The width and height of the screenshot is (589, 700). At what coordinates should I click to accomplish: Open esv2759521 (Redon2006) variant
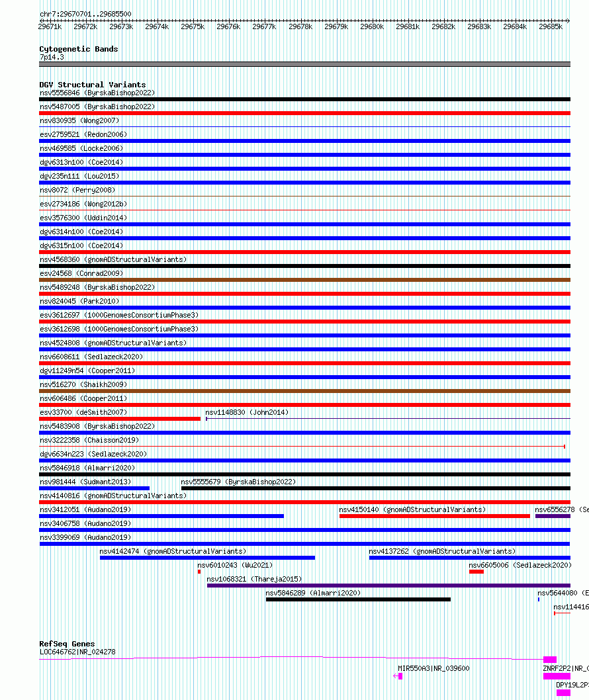point(83,134)
